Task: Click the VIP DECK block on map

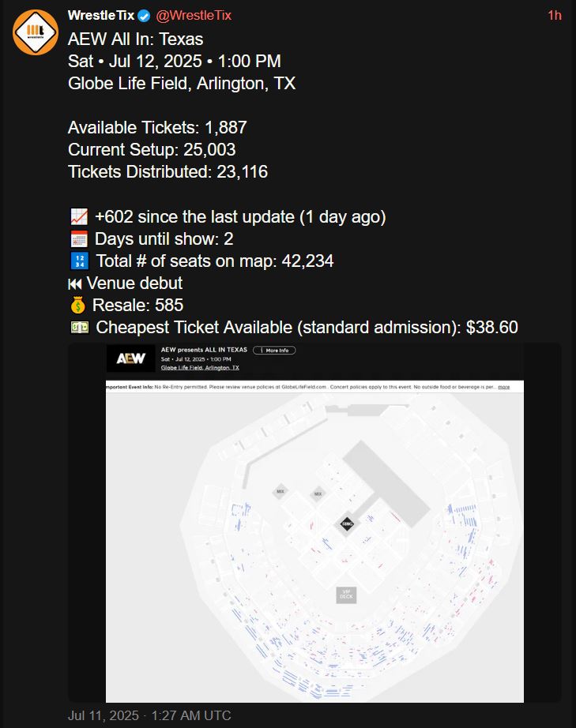Action: coord(346,595)
